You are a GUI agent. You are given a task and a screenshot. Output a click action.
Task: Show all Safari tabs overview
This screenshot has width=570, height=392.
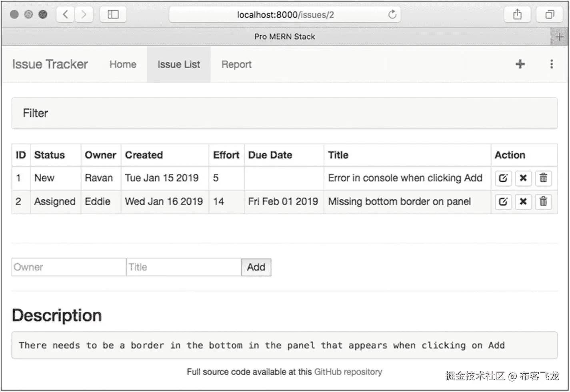click(550, 15)
